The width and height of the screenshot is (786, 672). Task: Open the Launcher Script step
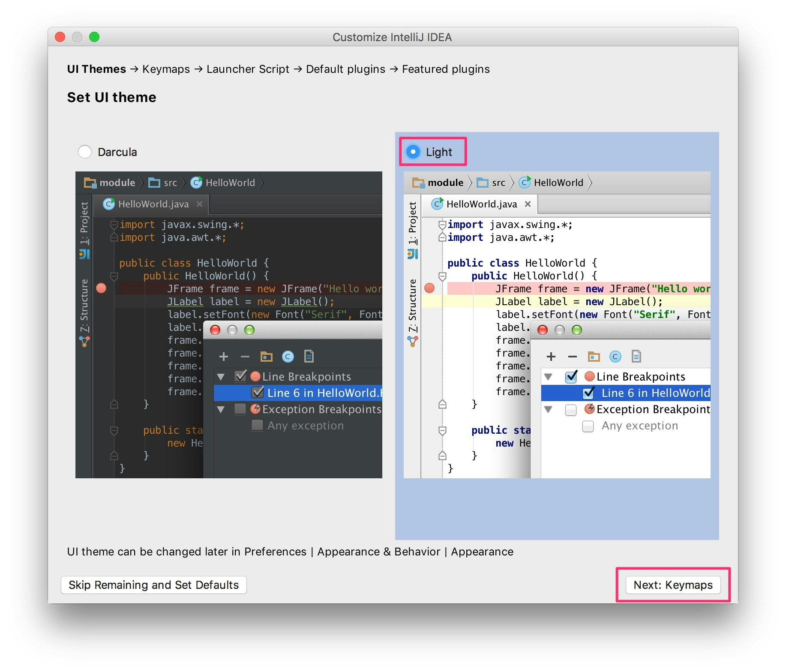pyautogui.click(x=248, y=69)
